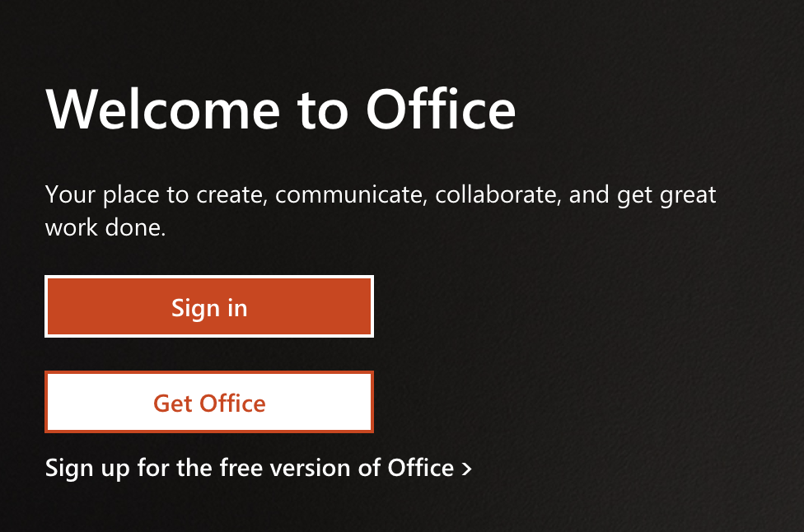Click the word Welcome in the title

click(x=163, y=110)
